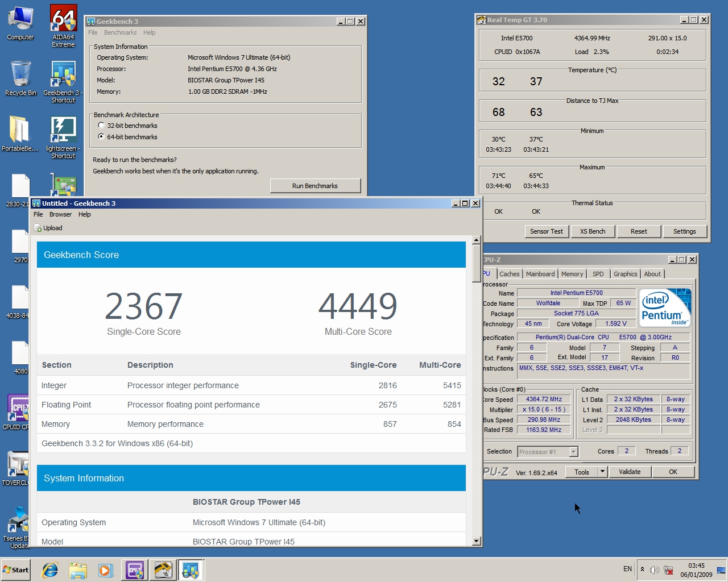Click Multi-Core Score value 4449
The image size is (728, 582).
(x=358, y=306)
